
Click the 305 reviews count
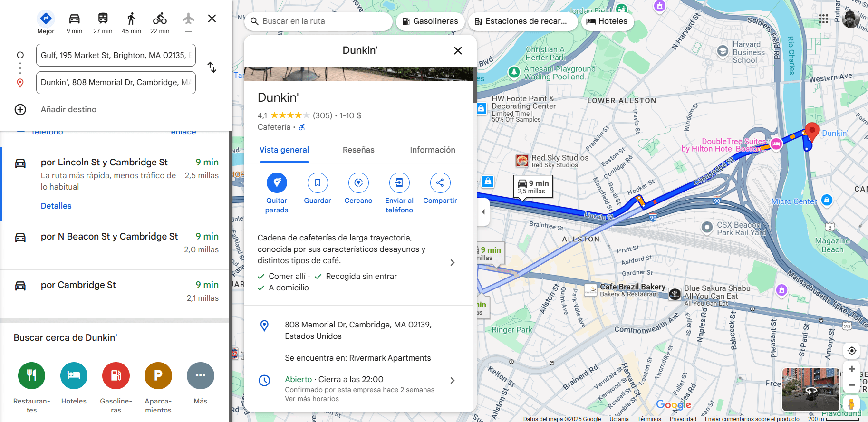322,115
